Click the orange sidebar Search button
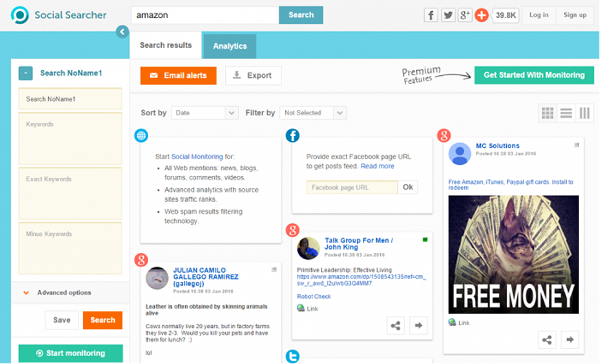Image resolution: width=600 pixels, height=364 pixels. [102, 320]
